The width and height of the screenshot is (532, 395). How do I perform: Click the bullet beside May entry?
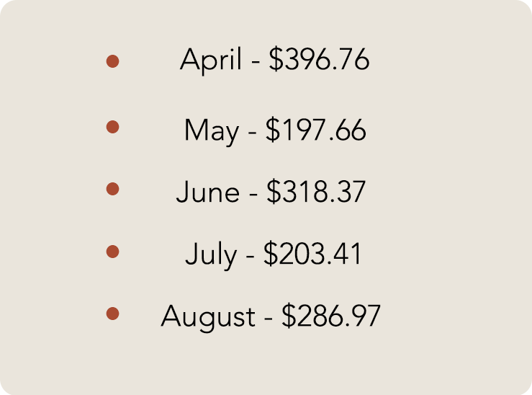point(112,127)
